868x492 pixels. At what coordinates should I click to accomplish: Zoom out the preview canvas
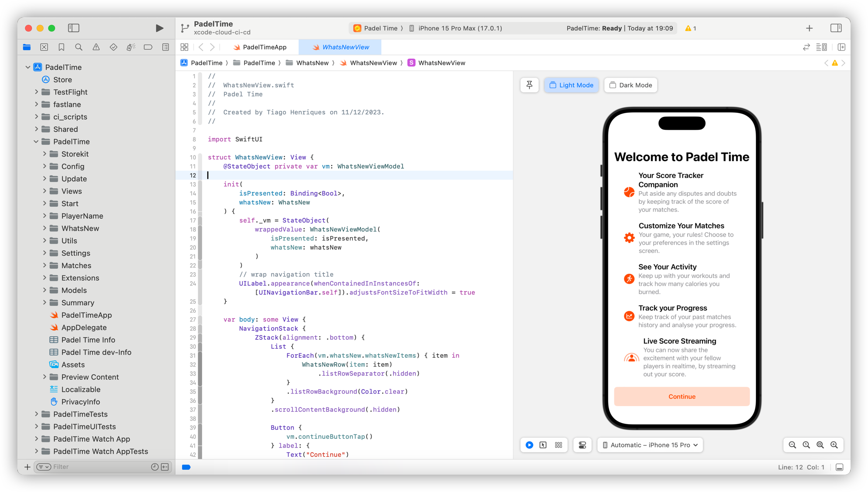[793, 445]
